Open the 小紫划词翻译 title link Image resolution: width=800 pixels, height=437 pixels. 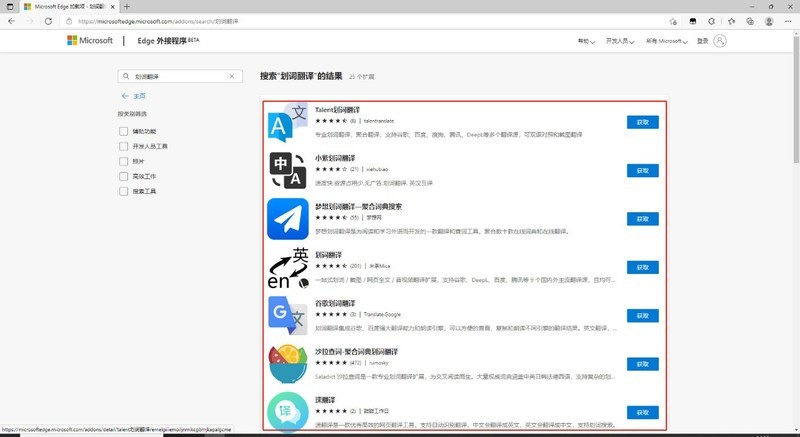(335, 158)
